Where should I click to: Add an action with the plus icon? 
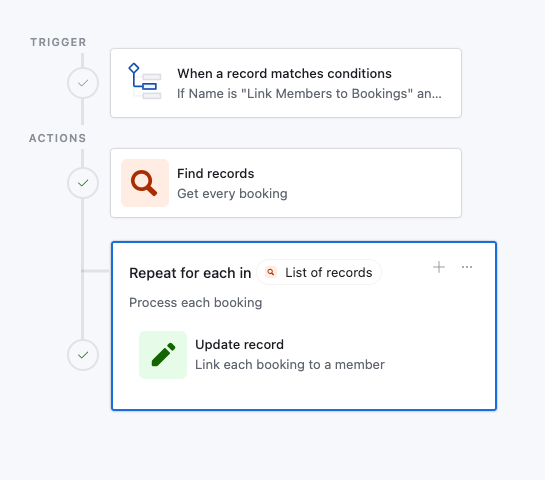pyautogui.click(x=439, y=267)
